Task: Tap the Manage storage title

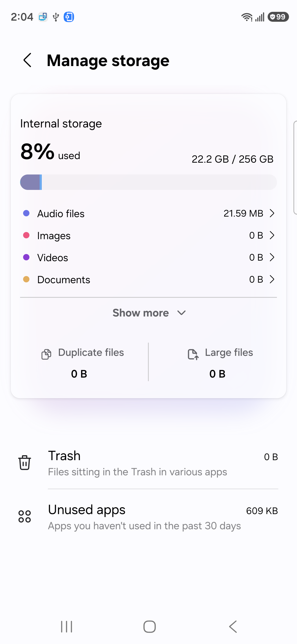Action: point(108,61)
